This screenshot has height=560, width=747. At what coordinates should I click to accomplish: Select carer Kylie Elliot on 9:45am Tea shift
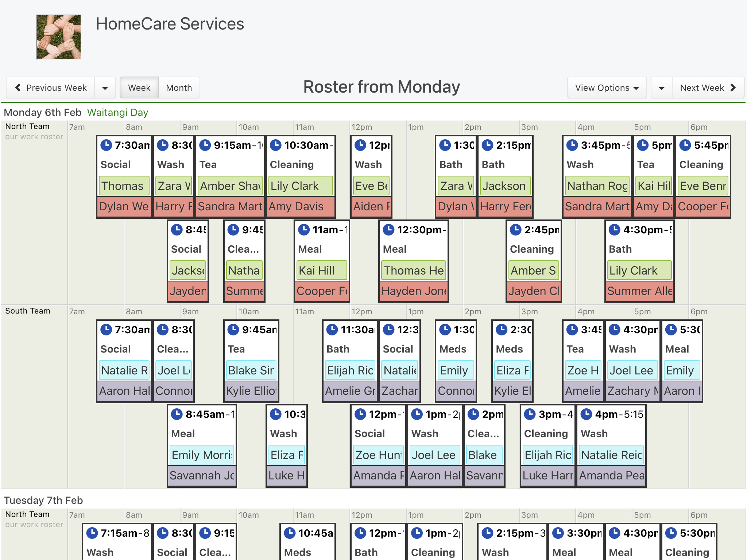(x=251, y=391)
